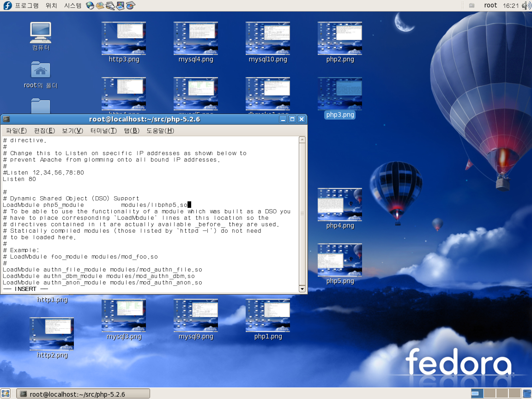Click the terminal taskbar button
The height and width of the screenshot is (399, 532).
point(83,394)
